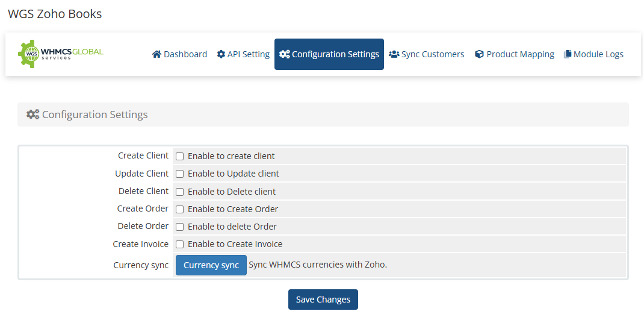Check the Create Invoice checkbox

(179, 244)
